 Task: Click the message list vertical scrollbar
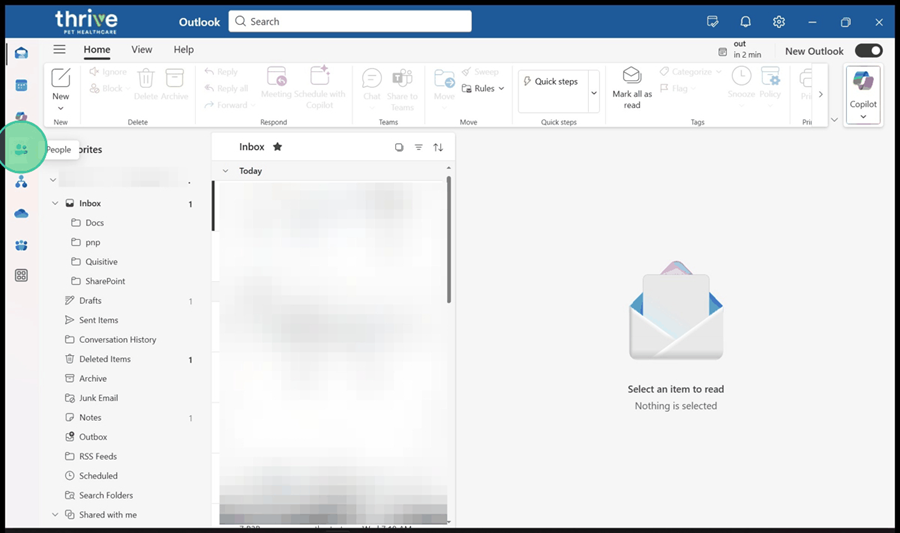[x=449, y=240]
